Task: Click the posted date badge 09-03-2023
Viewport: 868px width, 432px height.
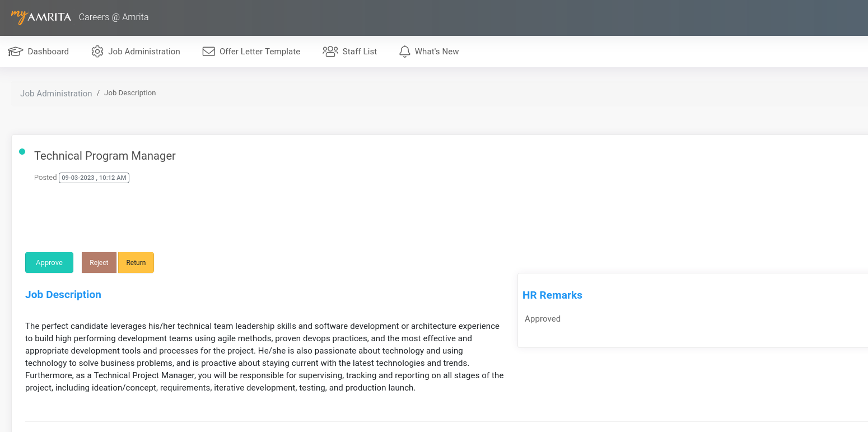Action: click(x=94, y=178)
